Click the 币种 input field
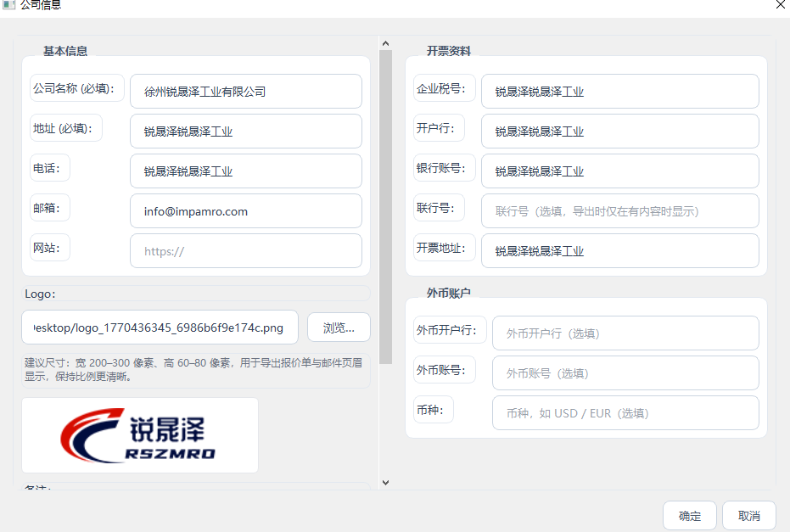 pos(625,412)
